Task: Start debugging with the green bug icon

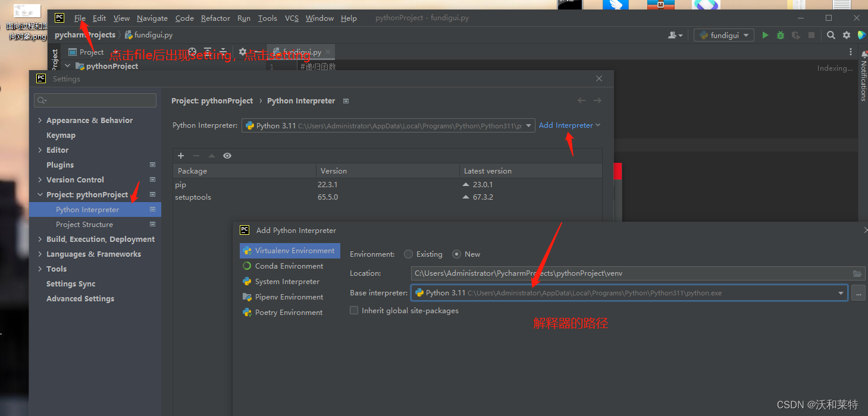Action: click(x=781, y=35)
